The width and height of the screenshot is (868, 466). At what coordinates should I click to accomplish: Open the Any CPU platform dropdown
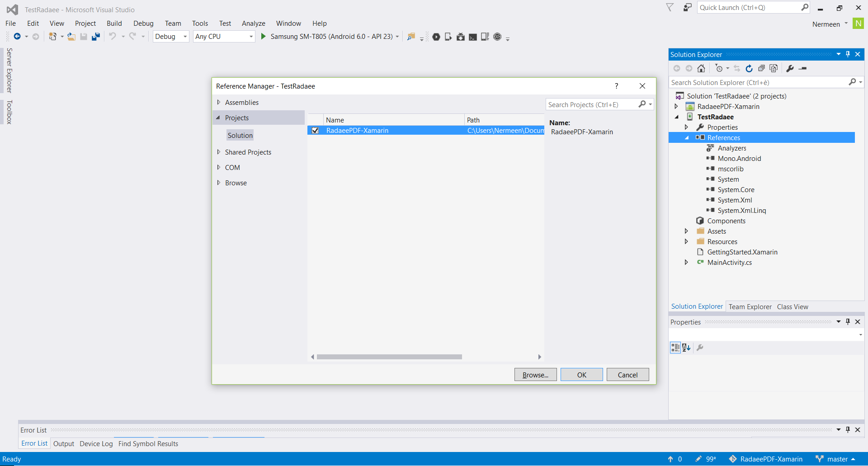coord(224,37)
